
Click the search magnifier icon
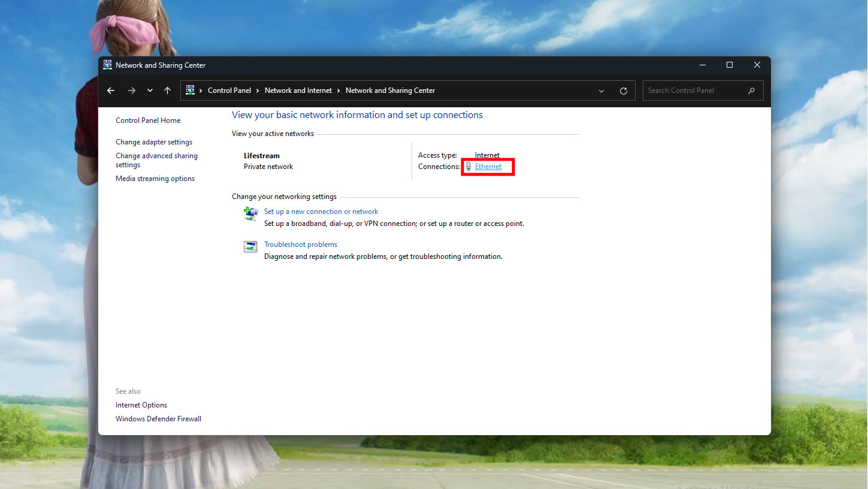(751, 90)
